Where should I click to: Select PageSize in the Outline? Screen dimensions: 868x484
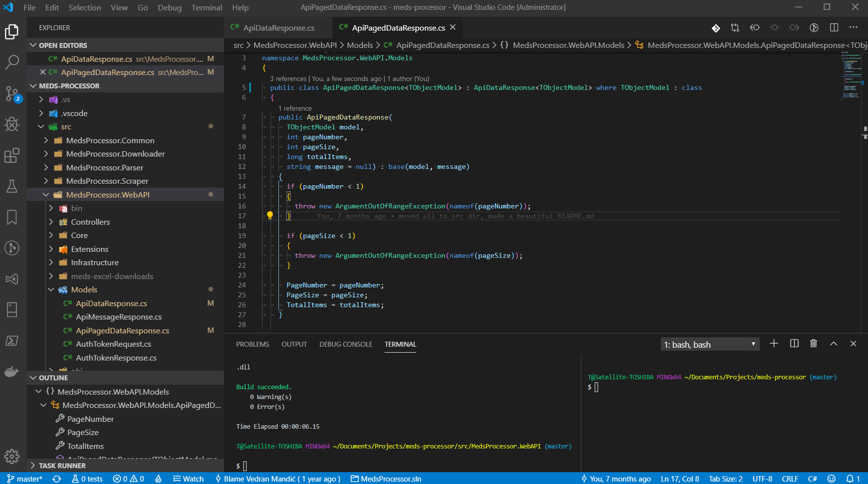125,432
